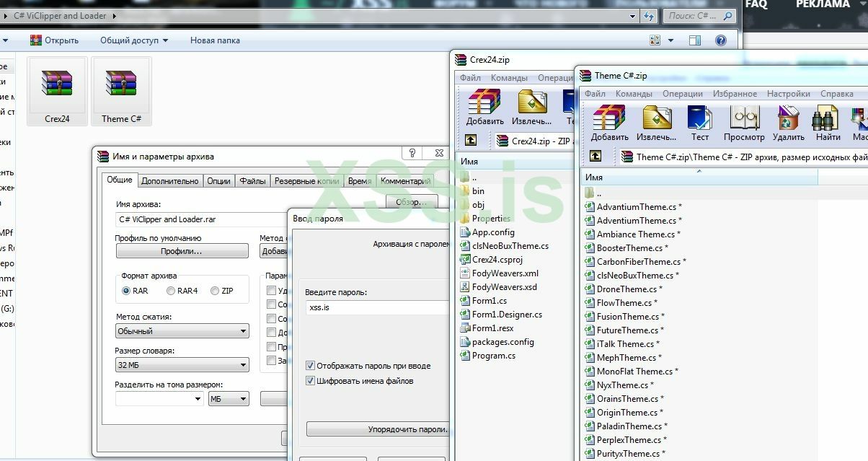Image resolution: width=868 pixels, height=461 pixels.
Task: Switch to the Дополнительно tab
Action: 169,181
